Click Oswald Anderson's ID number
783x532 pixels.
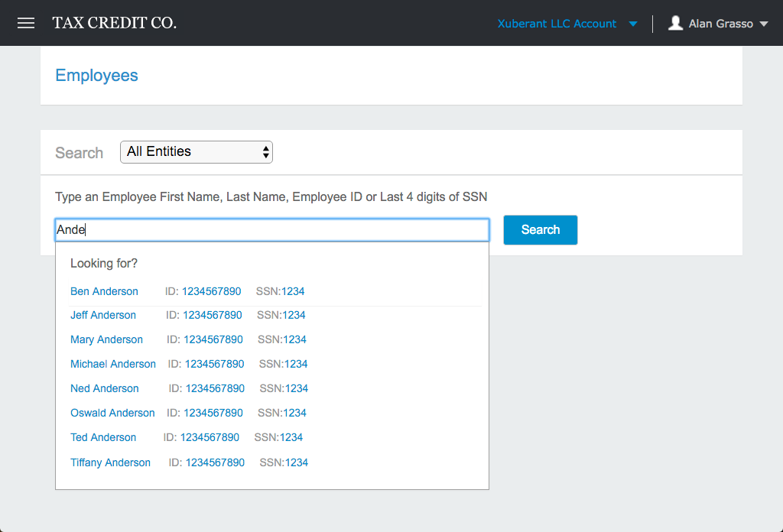click(214, 414)
